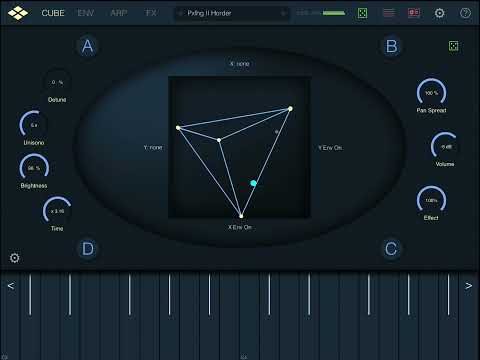480x360 pixels.
Task: Click the Cube app logo
Action: coord(18,13)
